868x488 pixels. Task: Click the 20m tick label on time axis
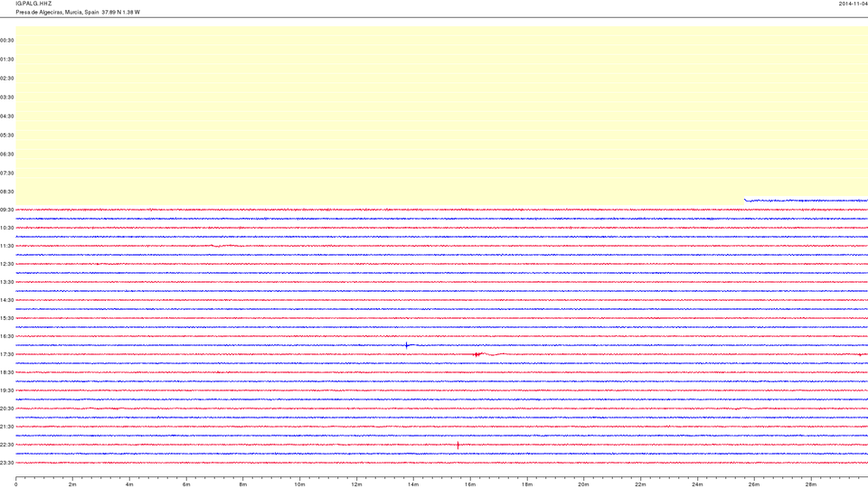(x=583, y=484)
